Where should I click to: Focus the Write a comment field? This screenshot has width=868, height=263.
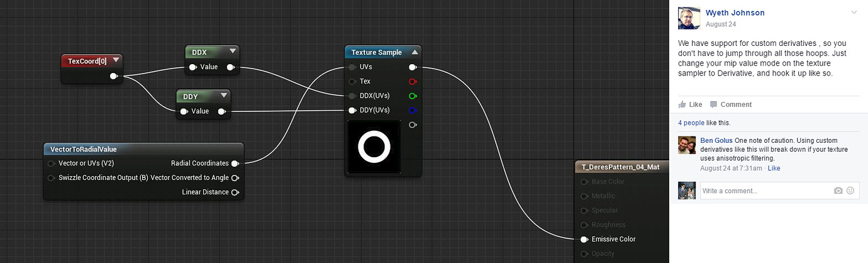pos(764,191)
